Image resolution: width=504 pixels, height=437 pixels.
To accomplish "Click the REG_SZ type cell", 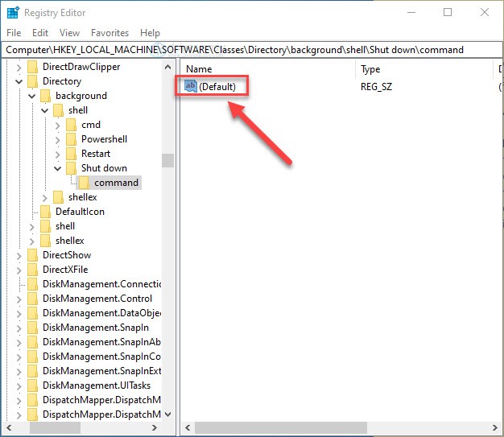I will click(x=377, y=86).
